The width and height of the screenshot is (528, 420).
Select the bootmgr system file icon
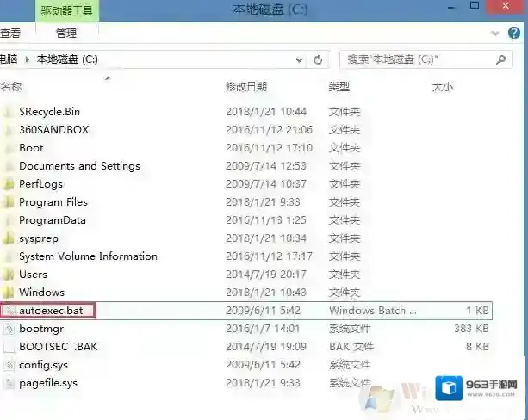[8, 329]
